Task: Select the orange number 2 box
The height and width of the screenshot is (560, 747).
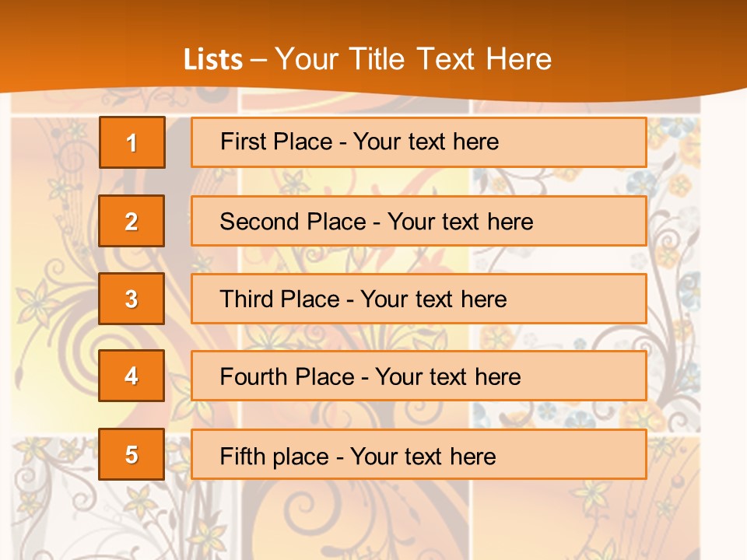Action: click(132, 221)
